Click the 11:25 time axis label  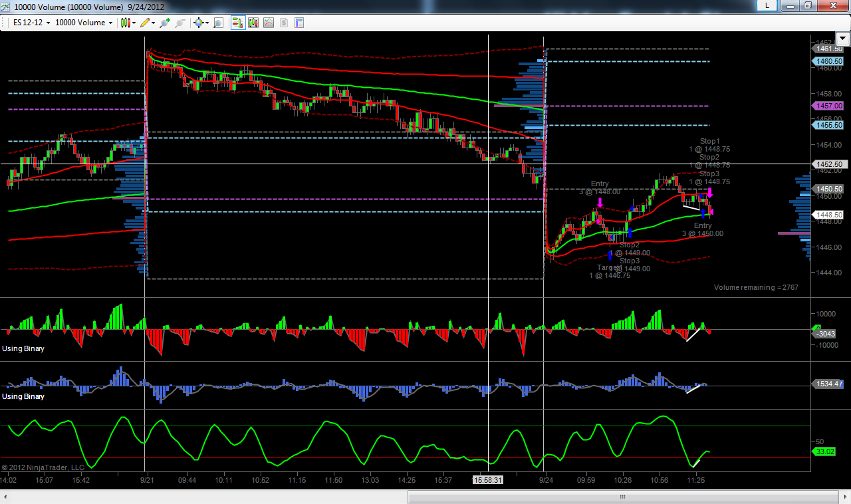695,479
